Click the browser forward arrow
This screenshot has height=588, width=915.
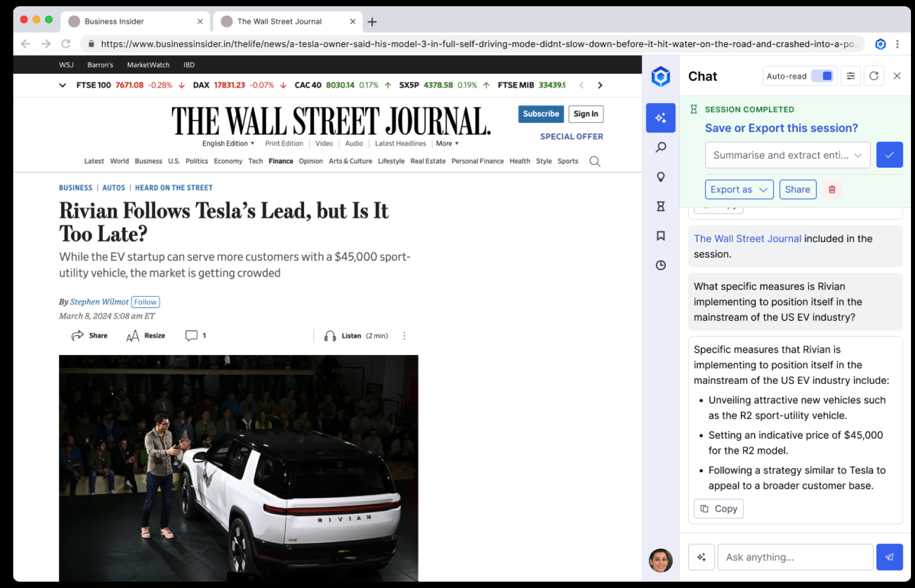point(46,44)
